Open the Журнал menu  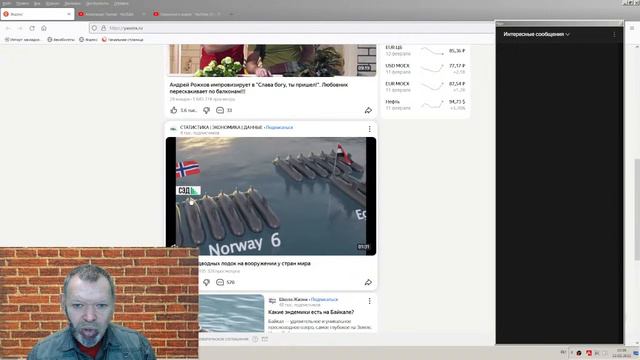click(53, 3)
